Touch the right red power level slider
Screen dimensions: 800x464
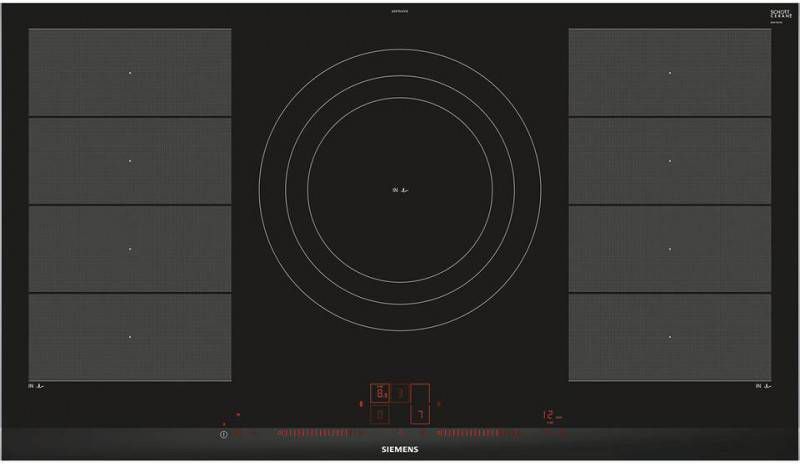480,434
